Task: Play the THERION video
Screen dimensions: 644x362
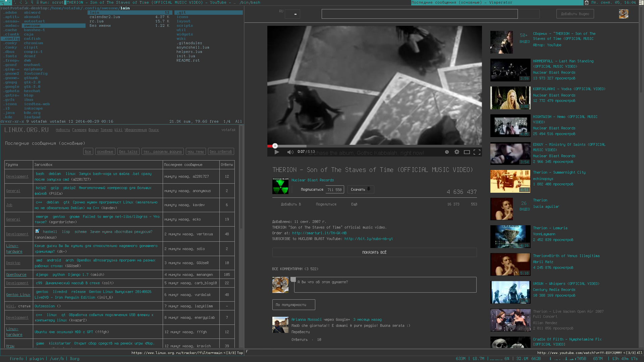Action: [277, 152]
